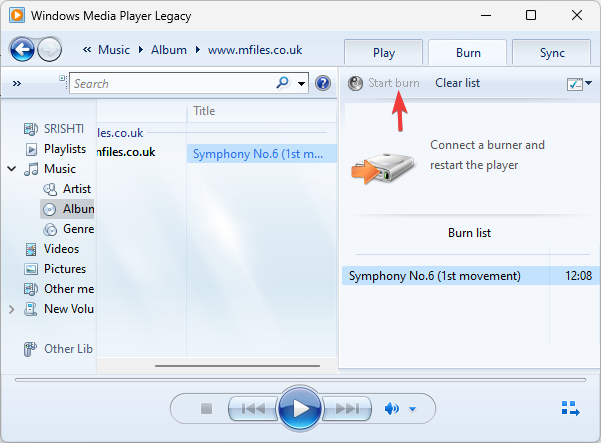The height and width of the screenshot is (443, 601).
Task: Switch to the Burn tab
Action: tap(468, 53)
